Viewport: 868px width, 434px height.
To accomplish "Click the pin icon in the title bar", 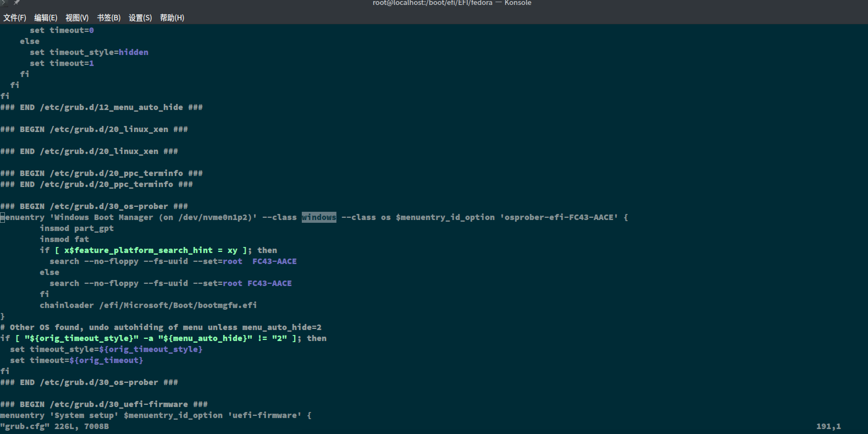I will (16, 3).
